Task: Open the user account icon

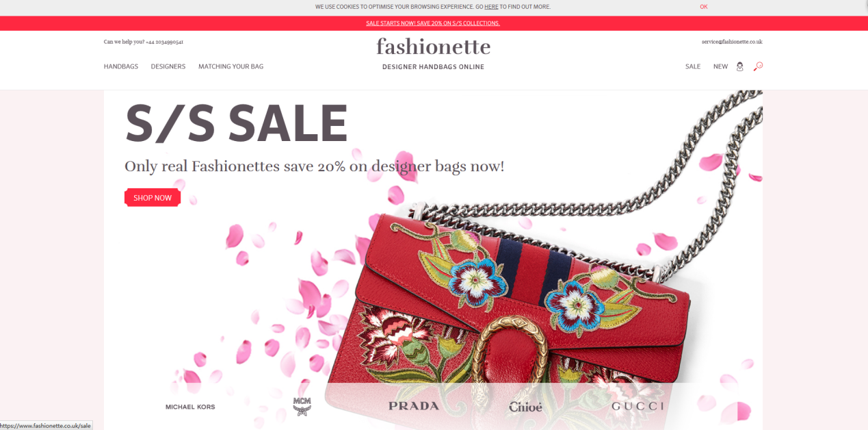Action: pyautogui.click(x=739, y=66)
